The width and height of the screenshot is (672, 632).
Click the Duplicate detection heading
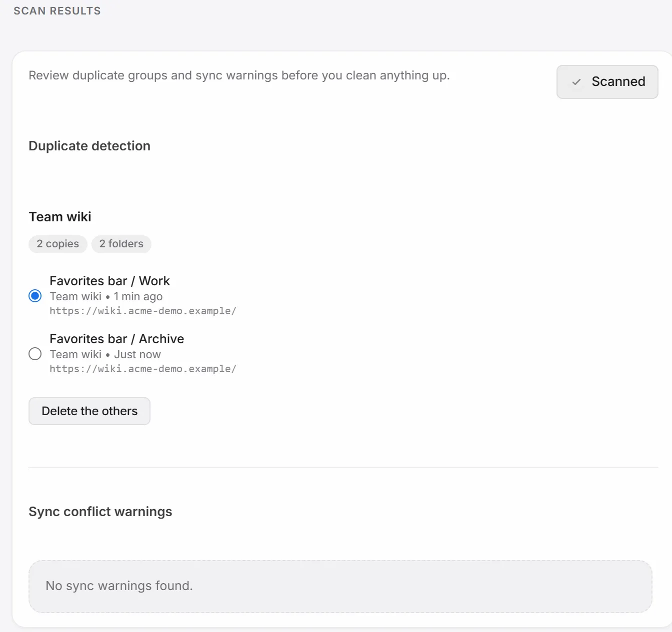pos(89,146)
